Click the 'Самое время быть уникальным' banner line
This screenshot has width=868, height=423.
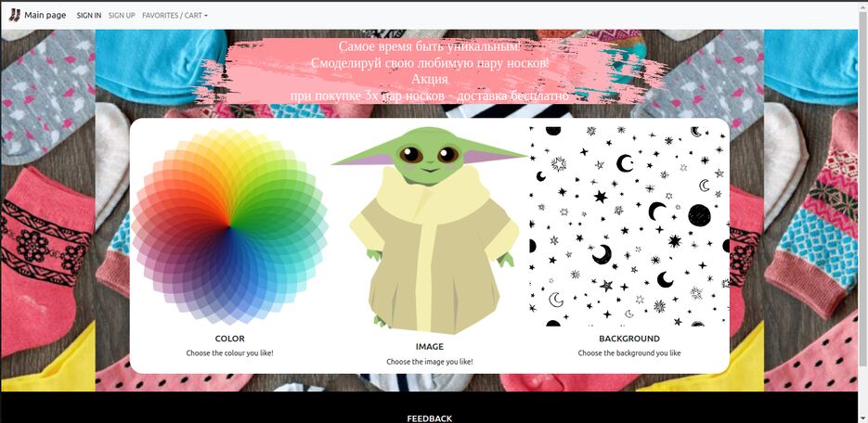coord(430,45)
